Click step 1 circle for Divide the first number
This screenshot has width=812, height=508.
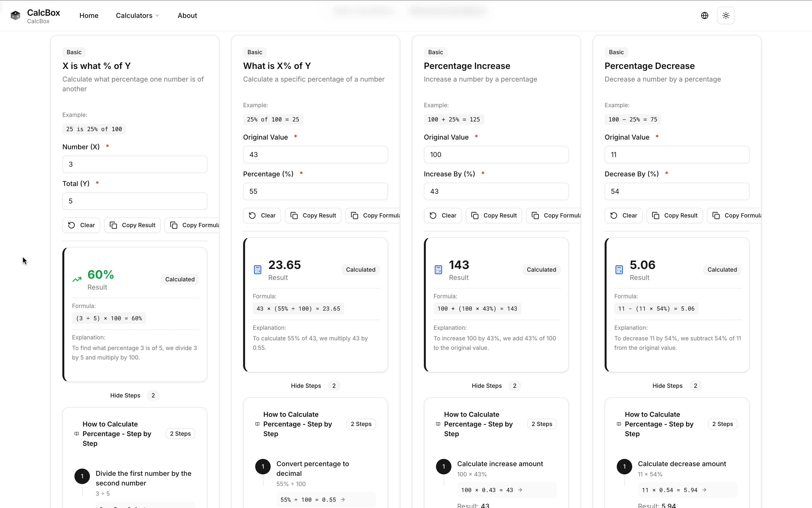coord(82,476)
